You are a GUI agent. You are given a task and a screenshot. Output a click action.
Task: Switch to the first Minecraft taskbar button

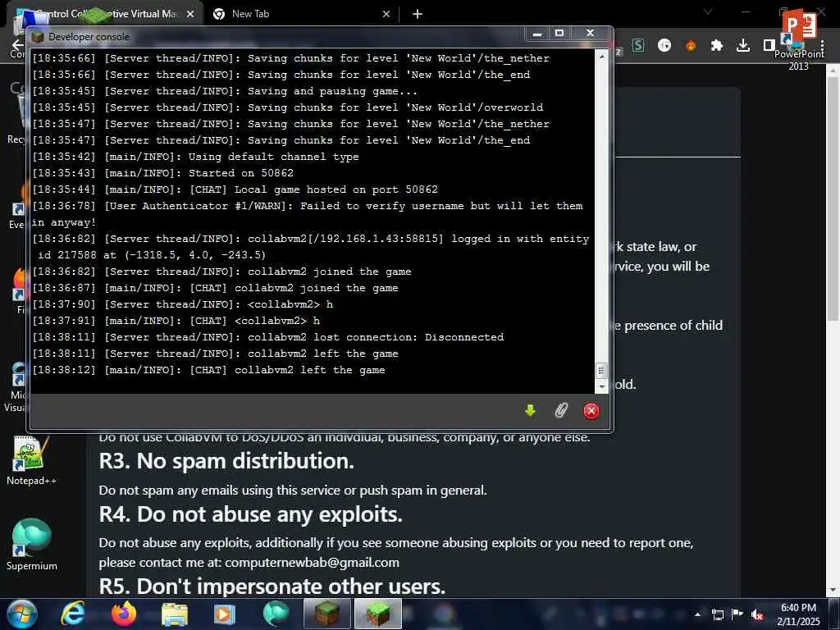click(x=326, y=614)
